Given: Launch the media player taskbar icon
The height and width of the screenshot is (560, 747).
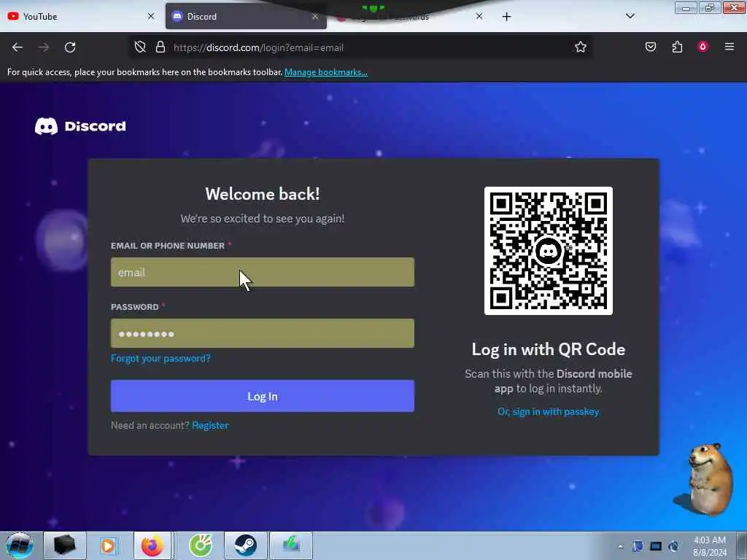Looking at the screenshot, I should coord(108,545).
